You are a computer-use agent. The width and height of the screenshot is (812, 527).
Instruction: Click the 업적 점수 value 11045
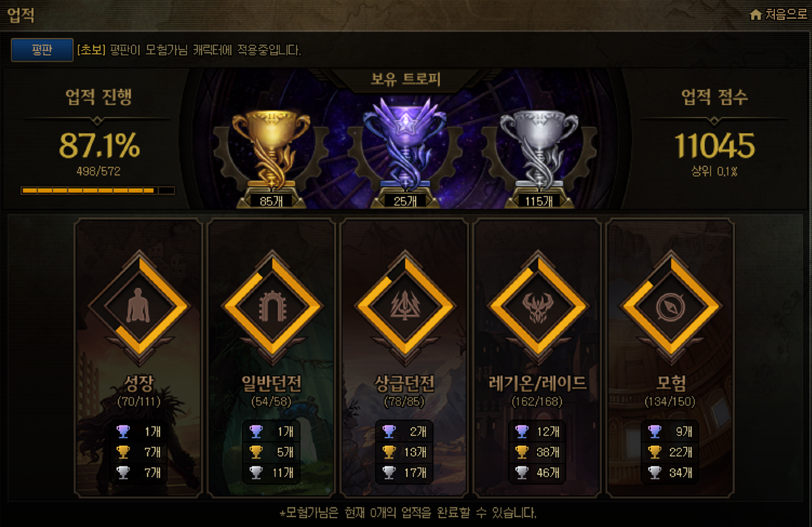[x=715, y=146]
